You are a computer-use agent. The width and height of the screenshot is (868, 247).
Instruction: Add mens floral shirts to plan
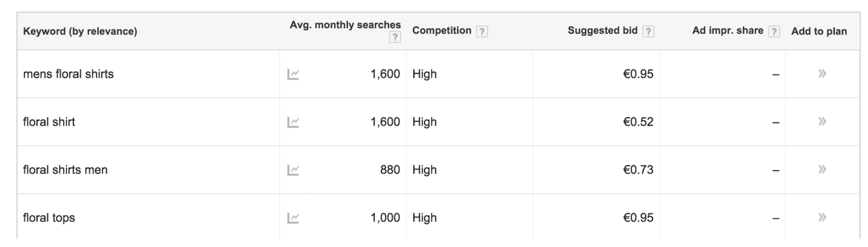[x=822, y=74]
